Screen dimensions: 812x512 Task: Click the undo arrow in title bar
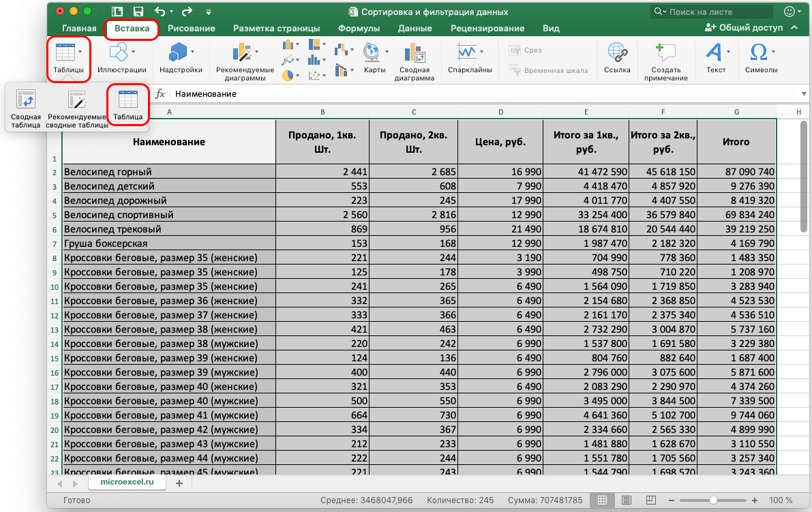point(160,12)
